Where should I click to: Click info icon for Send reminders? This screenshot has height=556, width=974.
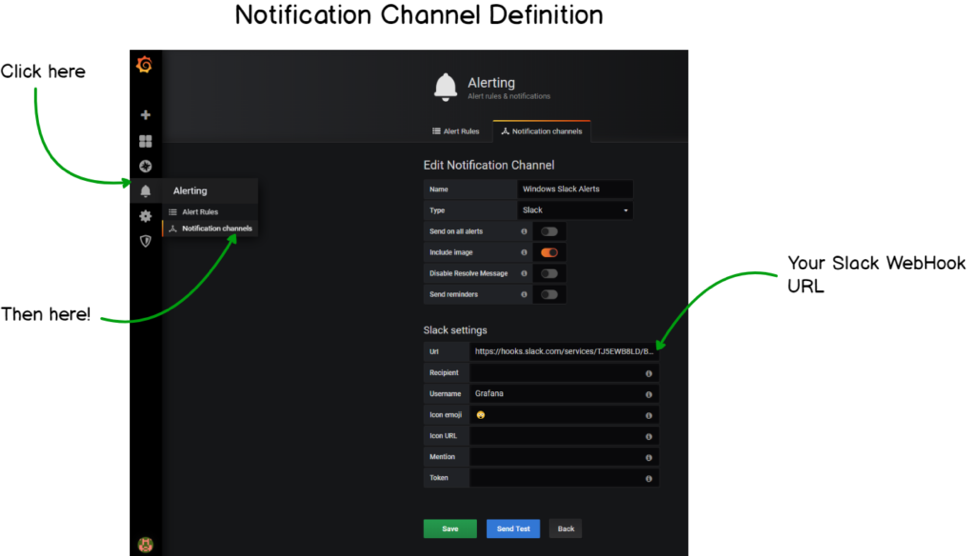[x=524, y=294]
